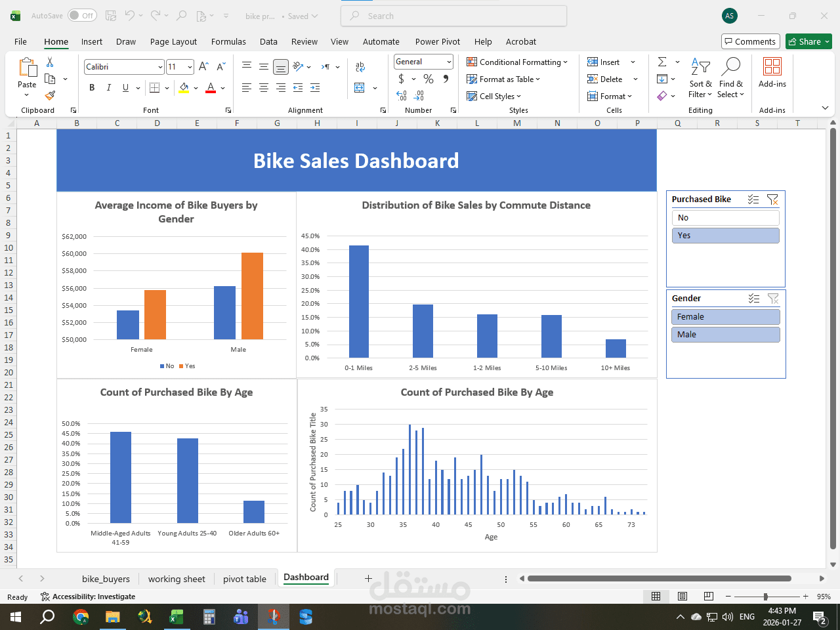
Task: Select the AutoSum function
Action: click(x=663, y=62)
